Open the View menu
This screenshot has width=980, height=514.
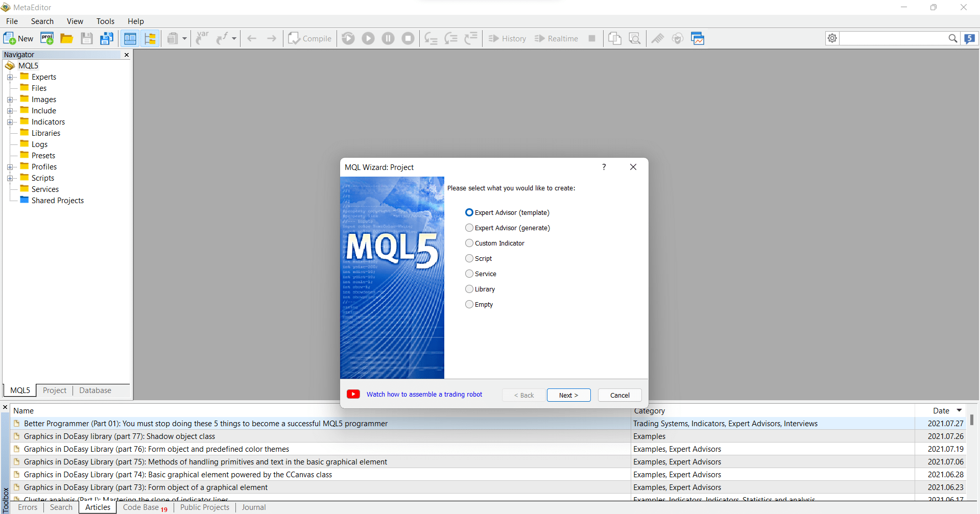75,21
